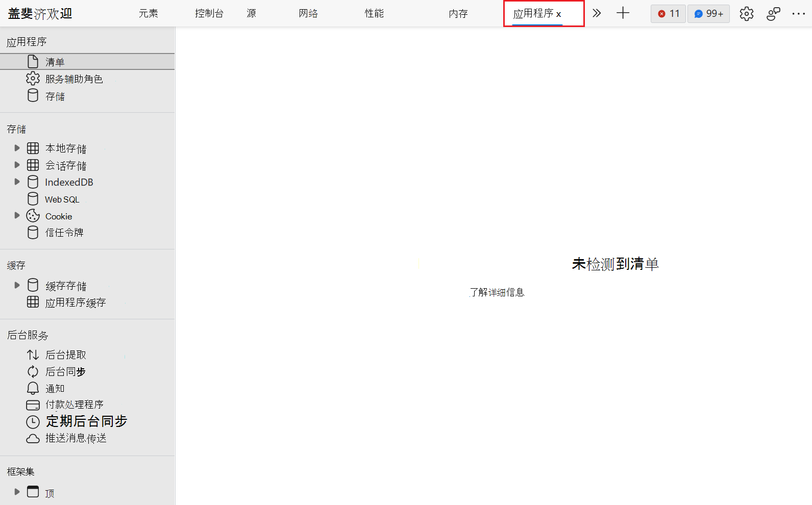Click the Cookie icon
This screenshot has height=505, width=812.
point(33,215)
